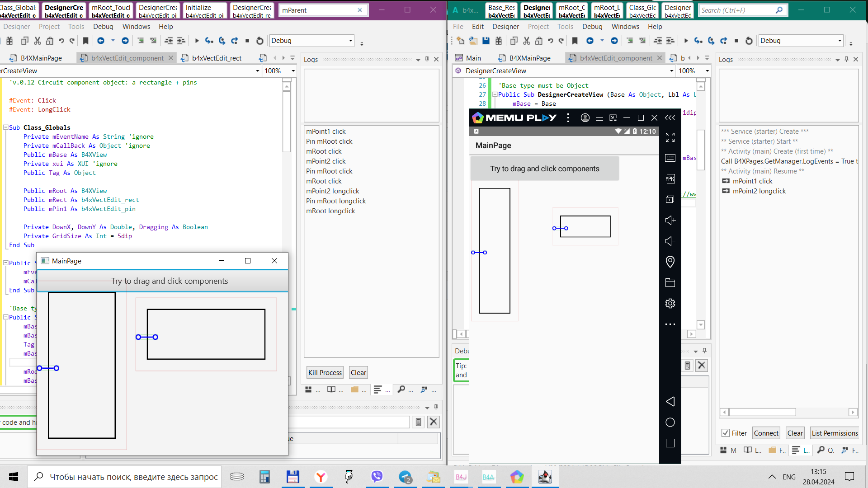Collapse Sub Class_Globals code block

click(x=6, y=127)
